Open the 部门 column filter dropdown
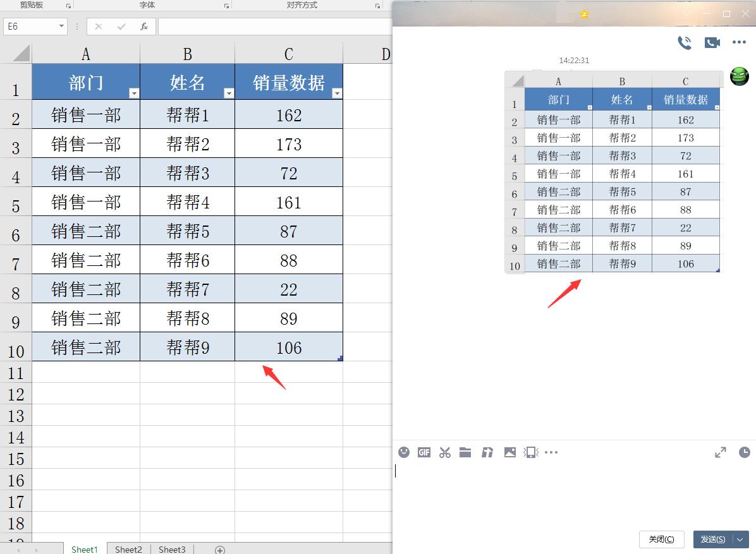The width and height of the screenshot is (756, 554). (x=135, y=93)
